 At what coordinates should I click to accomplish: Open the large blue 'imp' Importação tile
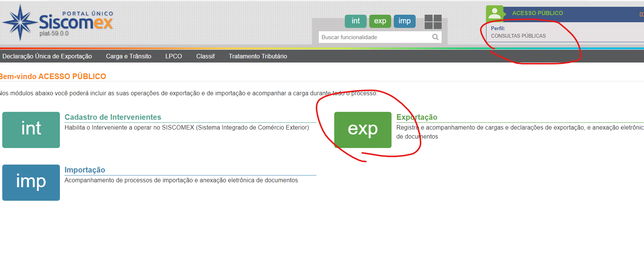click(x=31, y=183)
